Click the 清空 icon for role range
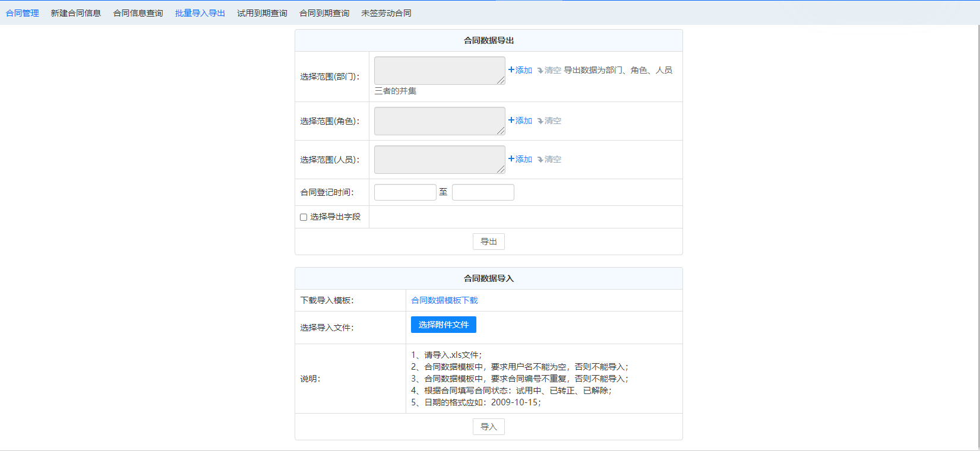The width and height of the screenshot is (980, 451). pyautogui.click(x=540, y=121)
